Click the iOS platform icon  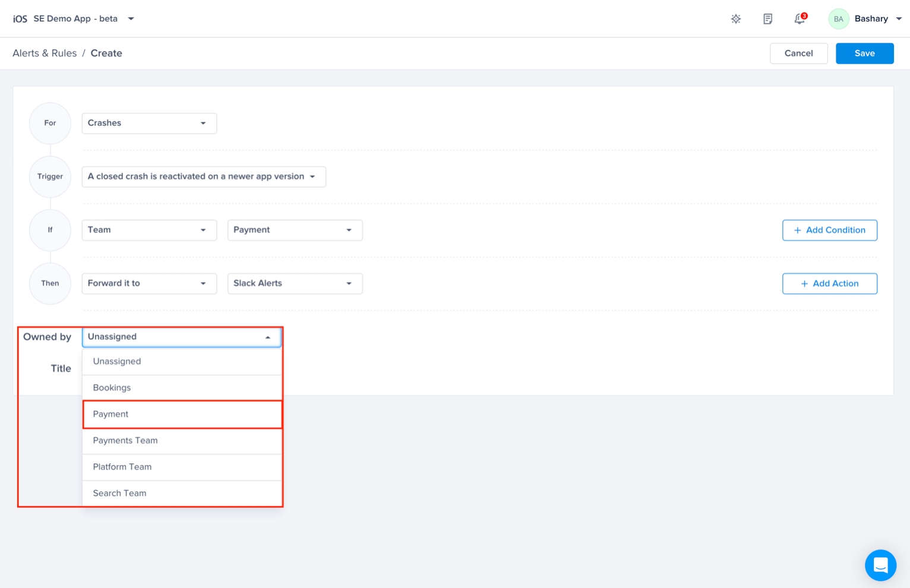tap(20, 19)
